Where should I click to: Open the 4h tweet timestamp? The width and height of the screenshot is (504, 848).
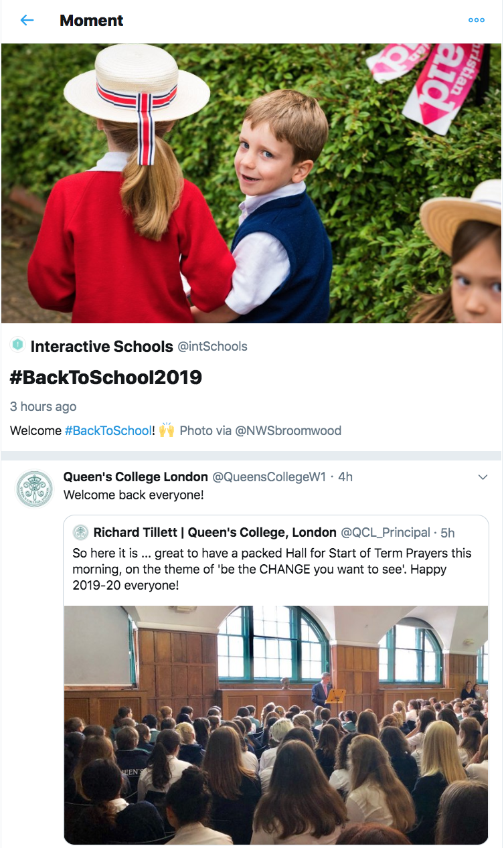tap(345, 477)
